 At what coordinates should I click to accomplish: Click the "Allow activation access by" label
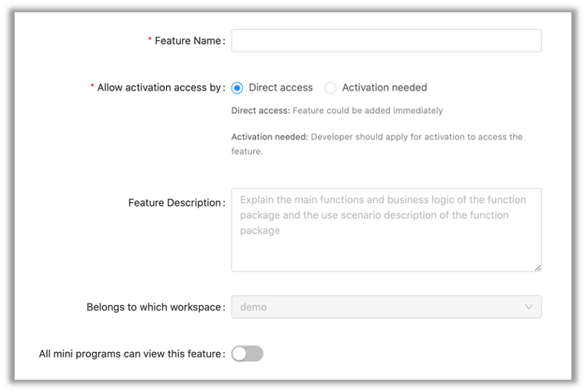(x=159, y=88)
